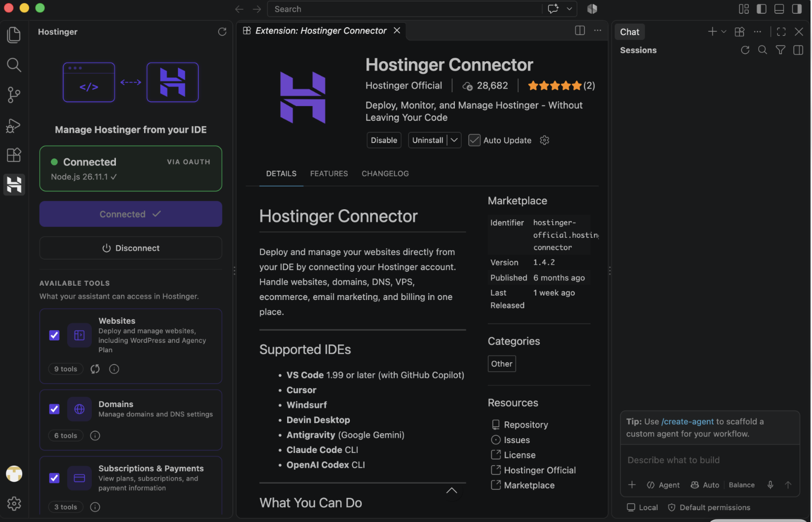Select the DETAILS tab

tap(281, 174)
